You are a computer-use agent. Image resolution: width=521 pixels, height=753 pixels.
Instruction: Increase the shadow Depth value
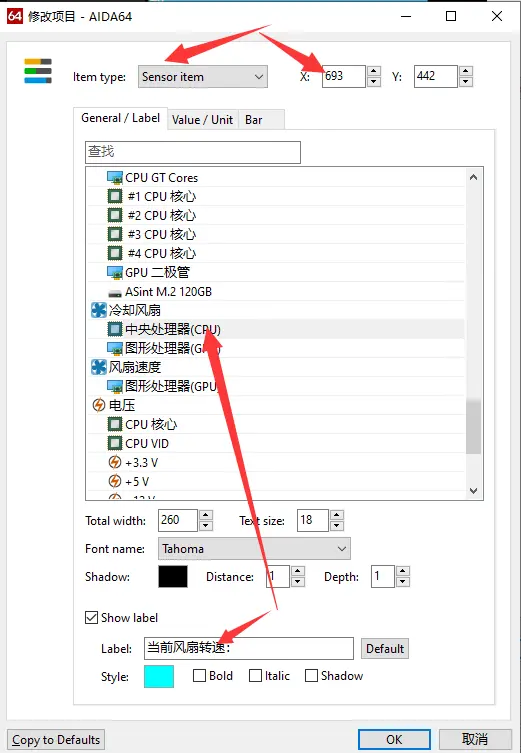coord(403,571)
